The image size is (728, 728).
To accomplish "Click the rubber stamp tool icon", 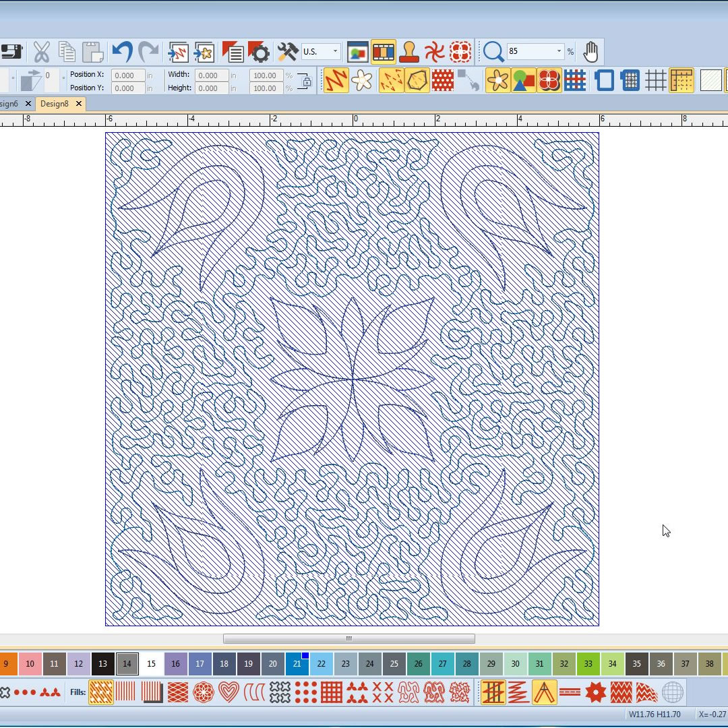I will pos(409,52).
